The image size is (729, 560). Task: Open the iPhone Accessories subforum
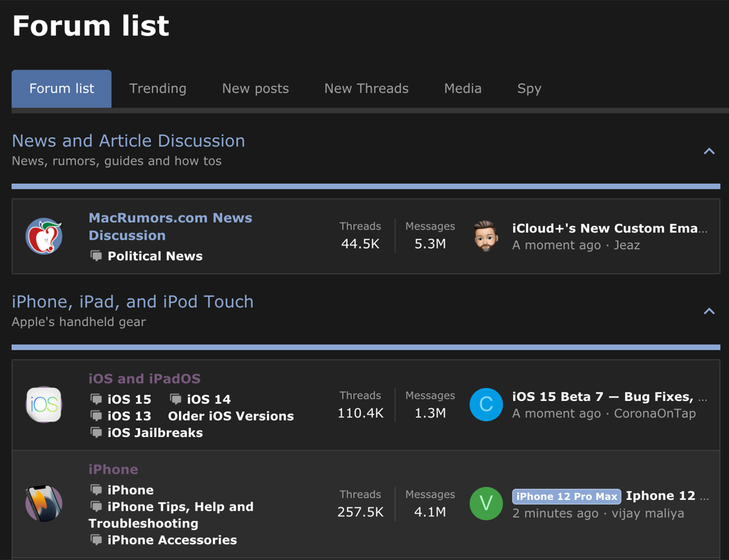point(172,540)
